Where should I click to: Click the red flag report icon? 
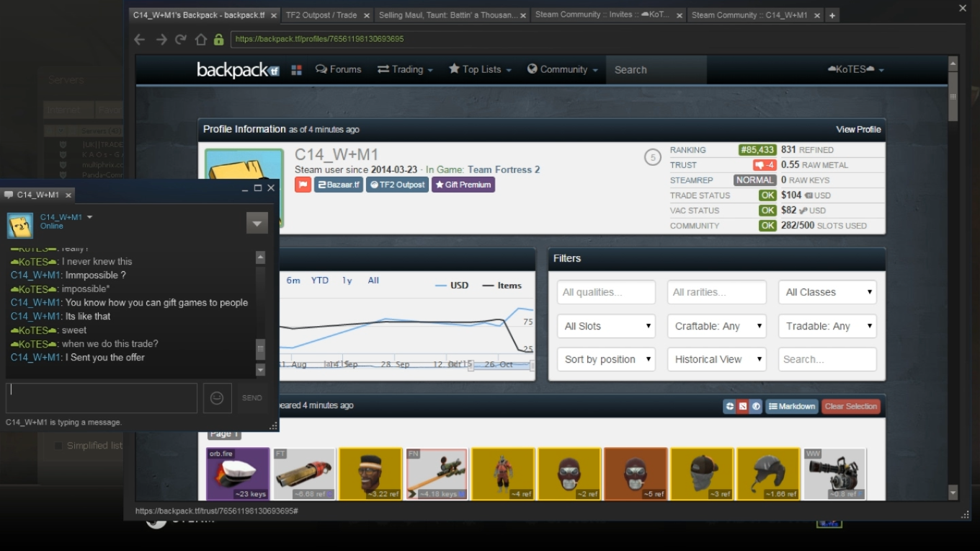point(303,185)
